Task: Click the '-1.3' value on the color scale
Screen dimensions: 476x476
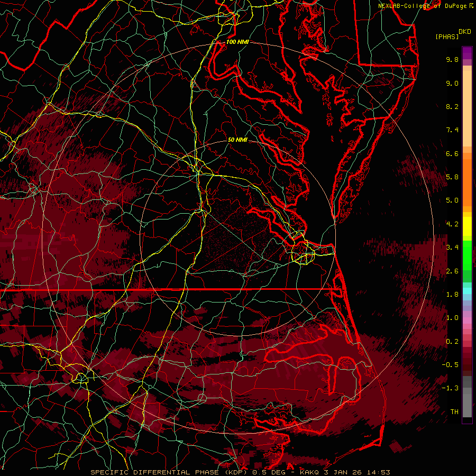Action: [x=450, y=388]
